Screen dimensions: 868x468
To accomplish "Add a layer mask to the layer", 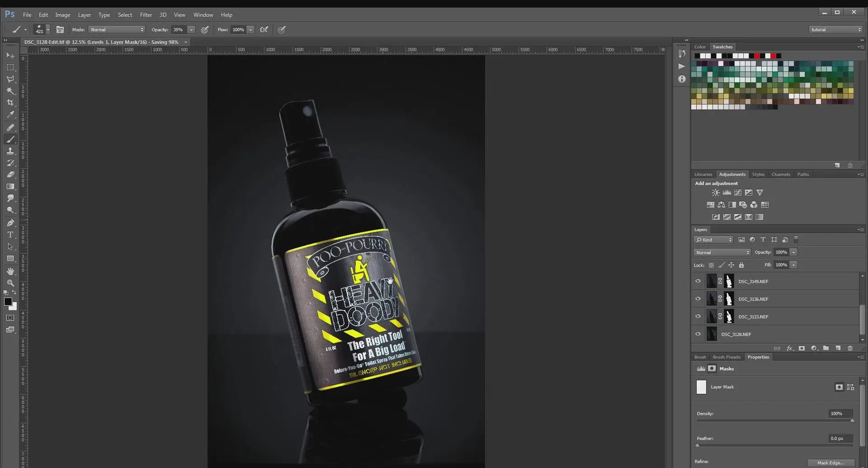I will (802, 348).
